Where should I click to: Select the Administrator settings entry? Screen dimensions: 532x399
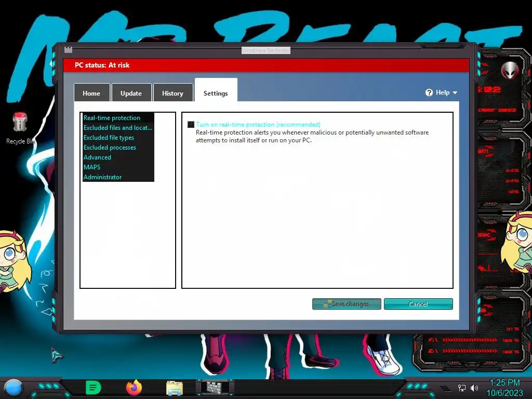[102, 177]
